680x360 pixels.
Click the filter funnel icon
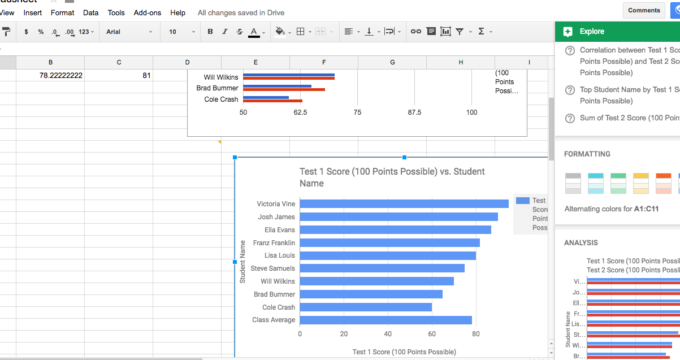(x=460, y=32)
